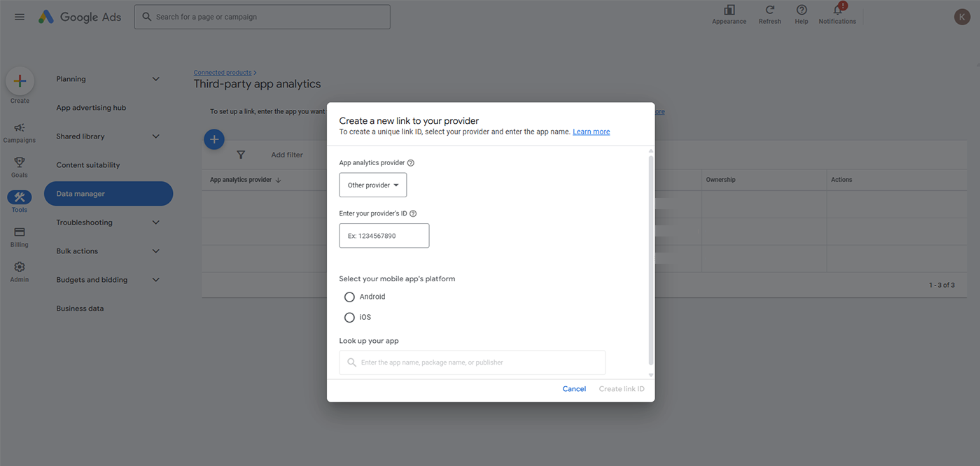This screenshot has height=466, width=980.
Task: Click the Create plus icon
Action: 20,81
